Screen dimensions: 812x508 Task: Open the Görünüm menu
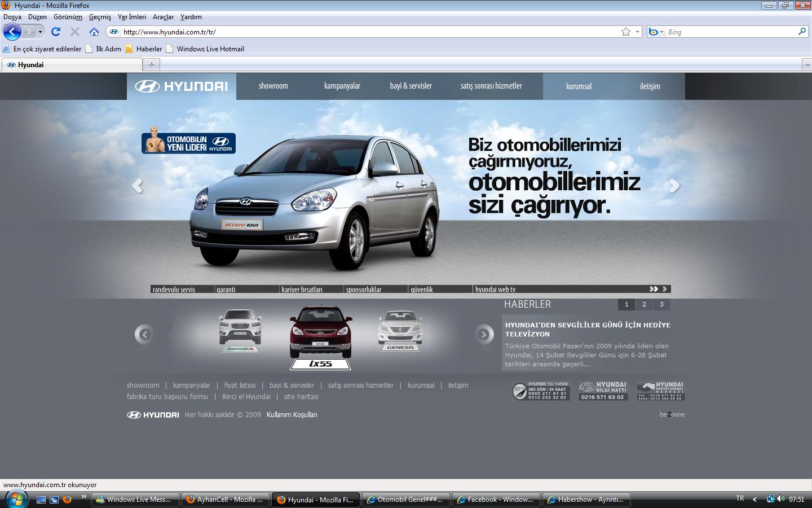tap(68, 17)
